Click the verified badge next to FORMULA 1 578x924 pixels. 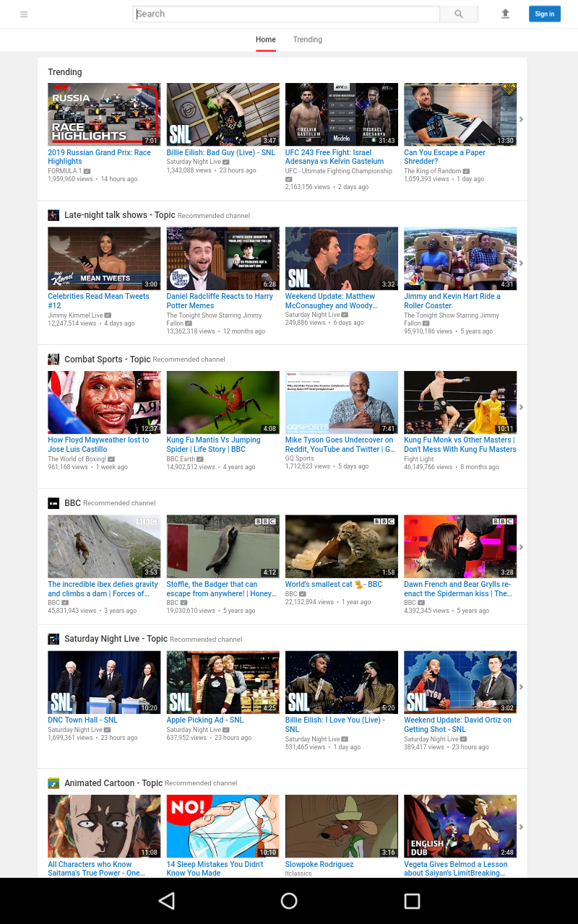pyautogui.click(x=87, y=171)
